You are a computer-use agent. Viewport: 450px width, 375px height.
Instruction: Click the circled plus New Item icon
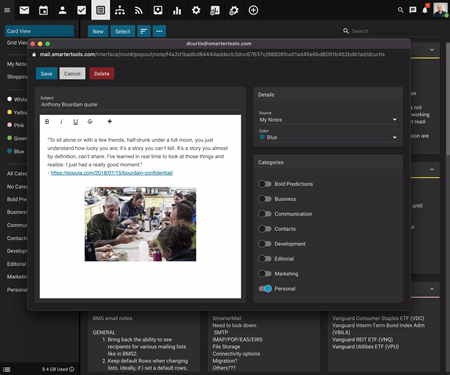[x=253, y=10]
